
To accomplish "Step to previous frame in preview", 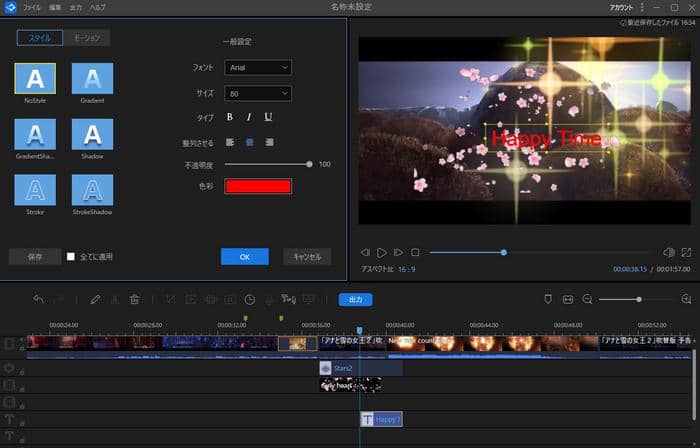I will click(x=365, y=253).
